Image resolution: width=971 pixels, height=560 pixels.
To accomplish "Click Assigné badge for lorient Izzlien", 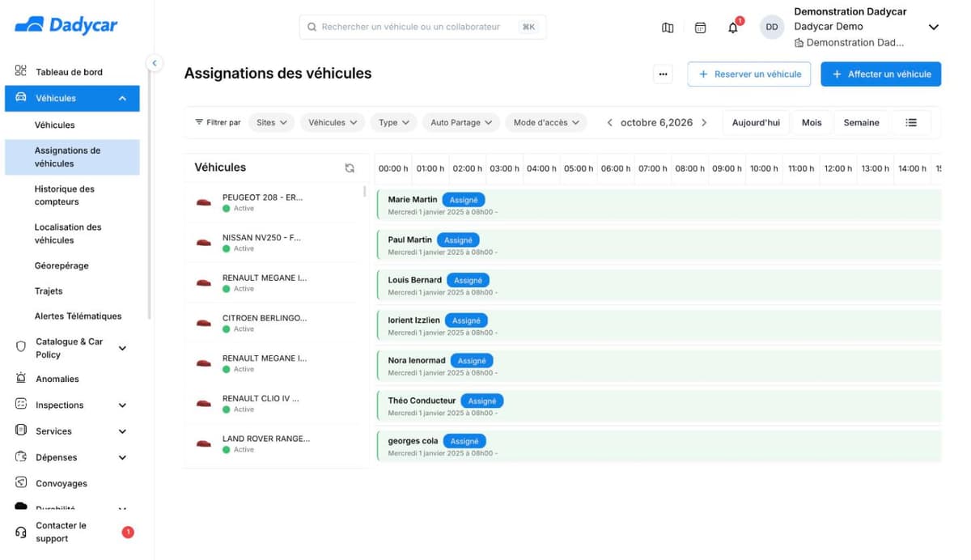I will (466, 320).
